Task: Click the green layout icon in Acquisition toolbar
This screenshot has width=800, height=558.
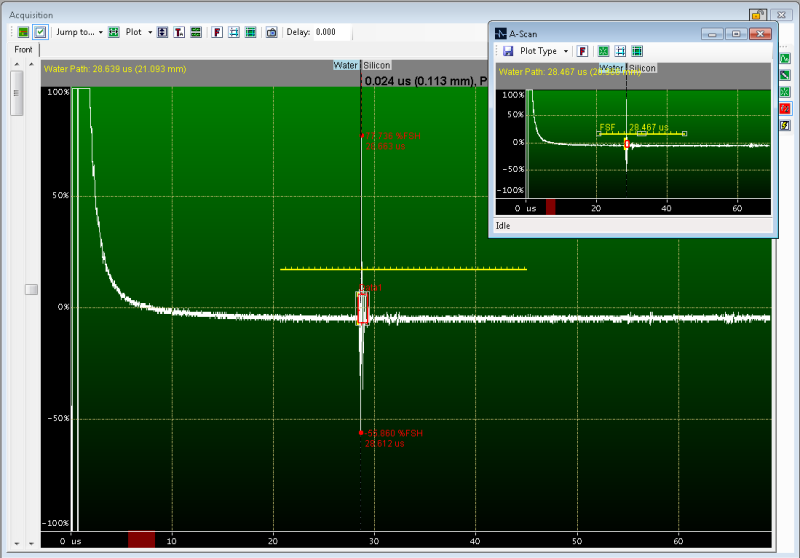Action: pyautogui.click(x=23, y=32)
